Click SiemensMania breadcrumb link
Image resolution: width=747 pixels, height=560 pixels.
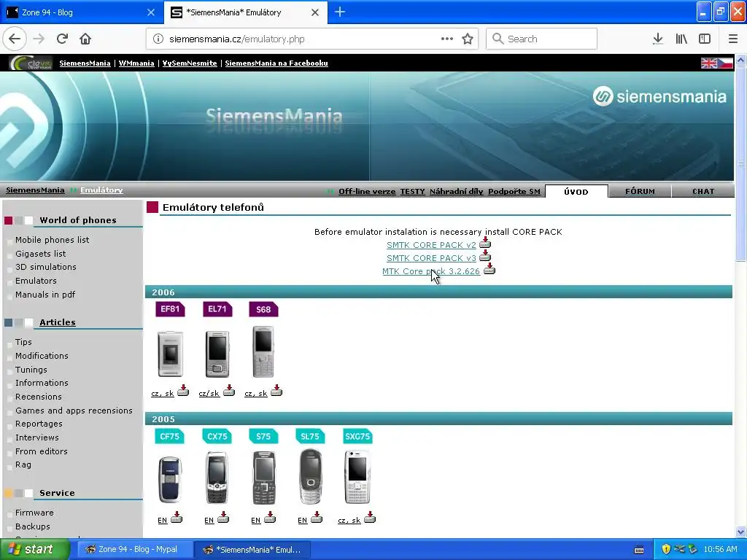[35, 190]
